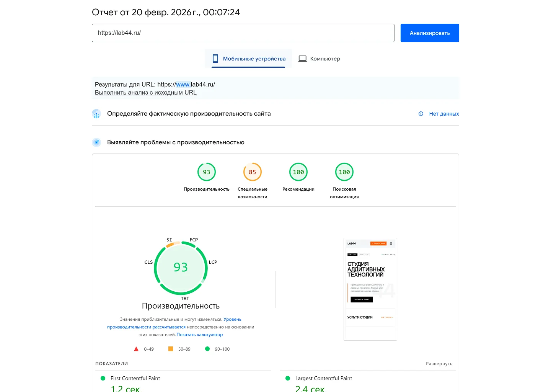This screenshot has height=392, width=551.
Task: Click the large 93 performance gauge
Action: pos(181,267)
